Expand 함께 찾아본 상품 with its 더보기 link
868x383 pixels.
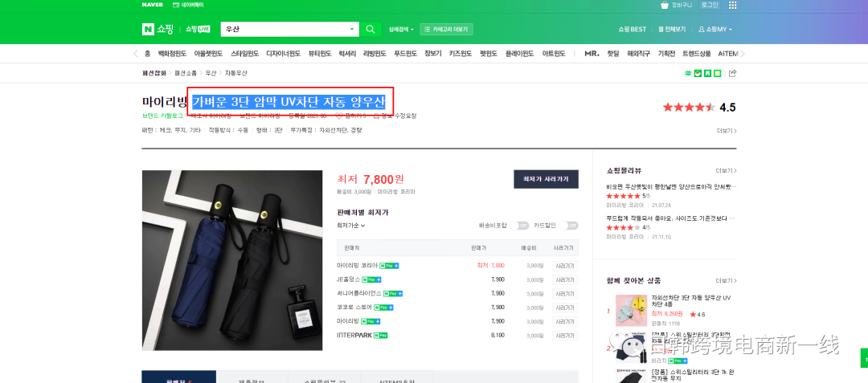(x=727, y=281)
